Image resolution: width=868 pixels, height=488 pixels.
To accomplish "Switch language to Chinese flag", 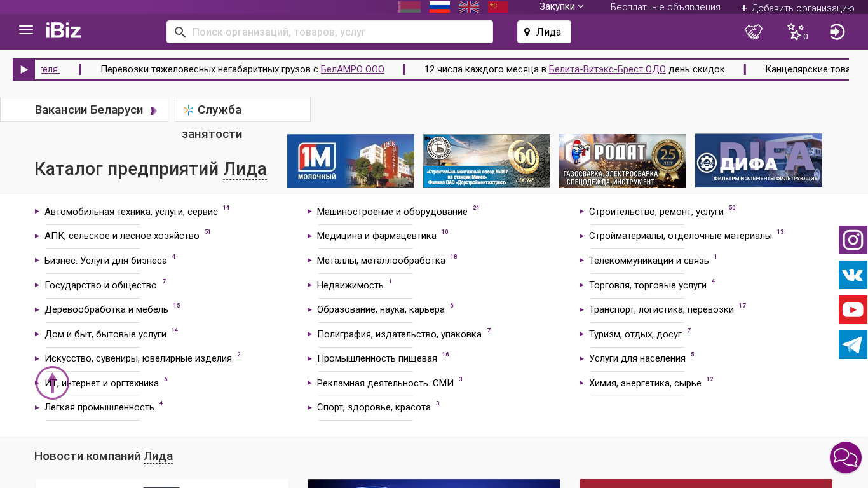I will click(x=498, y=7).
